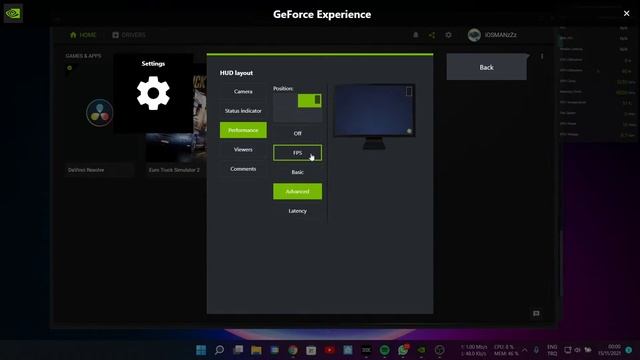Choose the Advanced performance overlay option
Image resolution: width=640 pixels, height=360 pixels.
pyautogui.click(x=297, y=191)
